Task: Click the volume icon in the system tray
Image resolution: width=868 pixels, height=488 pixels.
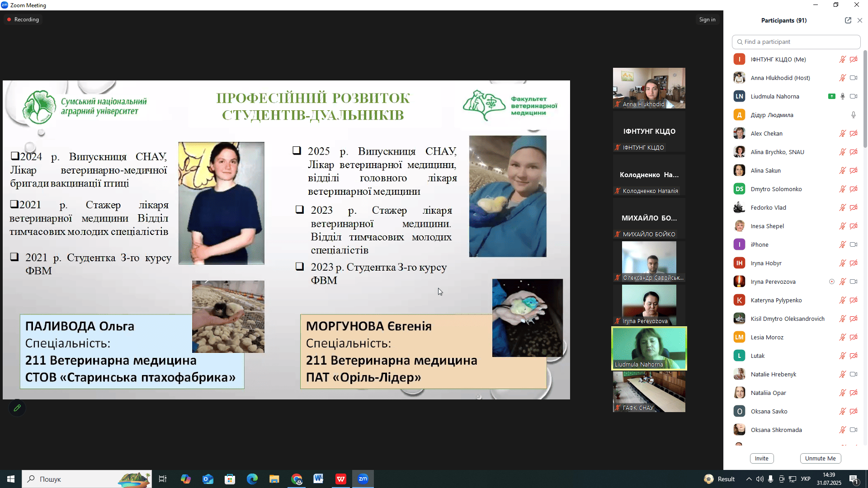Action: 760,479
